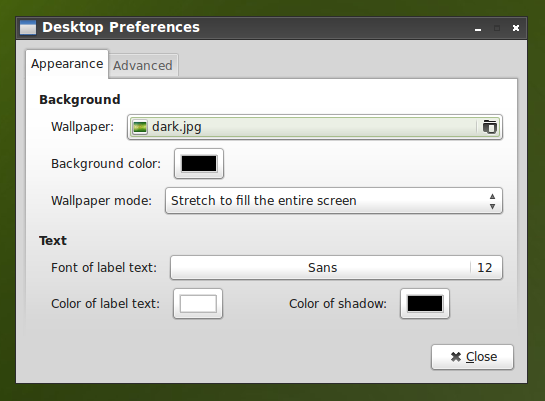Screen dimensions: 545x401
Task: Open the Wallpaper mode dropdown
Action: 334,200
